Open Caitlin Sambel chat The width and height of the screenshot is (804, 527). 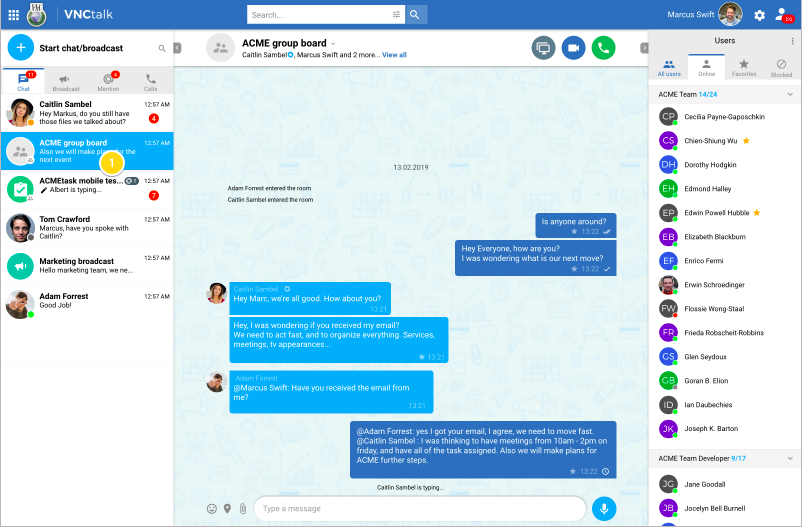tap(87, 113)
